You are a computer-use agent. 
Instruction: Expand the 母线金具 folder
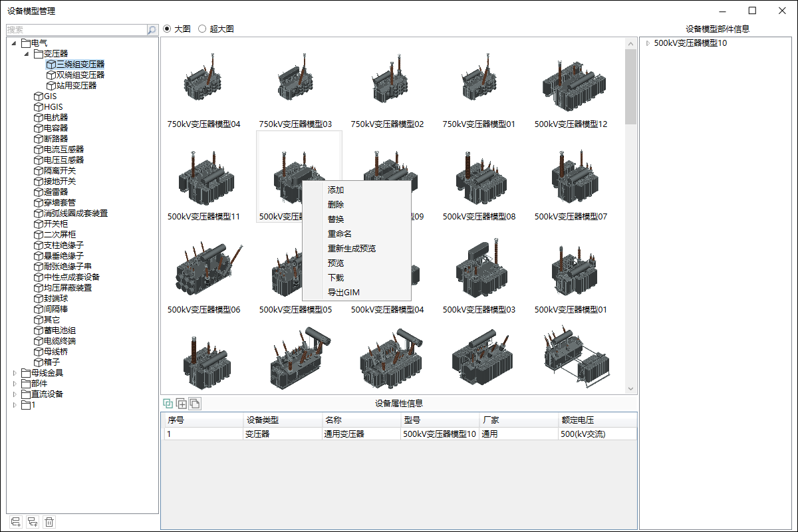coord(15,373)
